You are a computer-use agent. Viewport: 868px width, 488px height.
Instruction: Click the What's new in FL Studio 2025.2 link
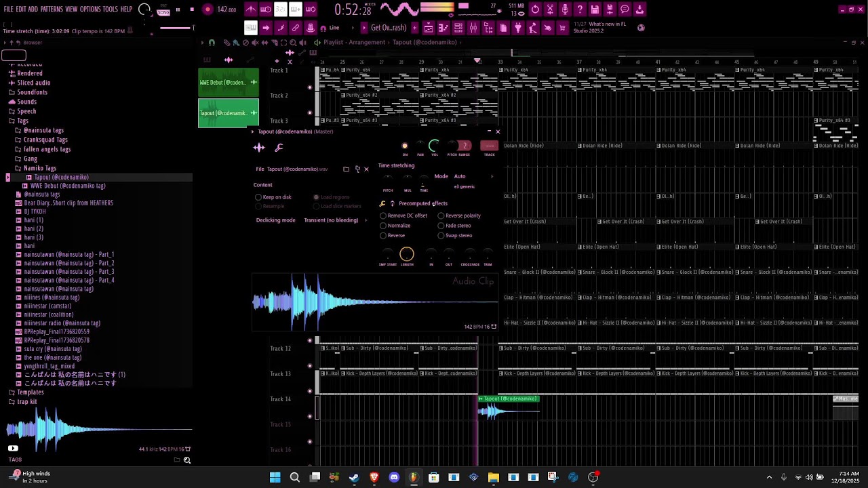pos(600,28)
